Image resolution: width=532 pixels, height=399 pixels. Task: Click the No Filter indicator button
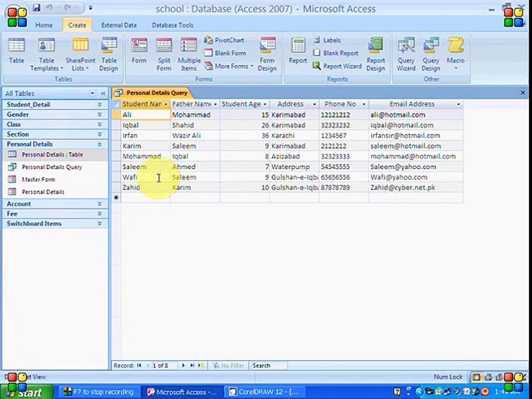point(228,365)
